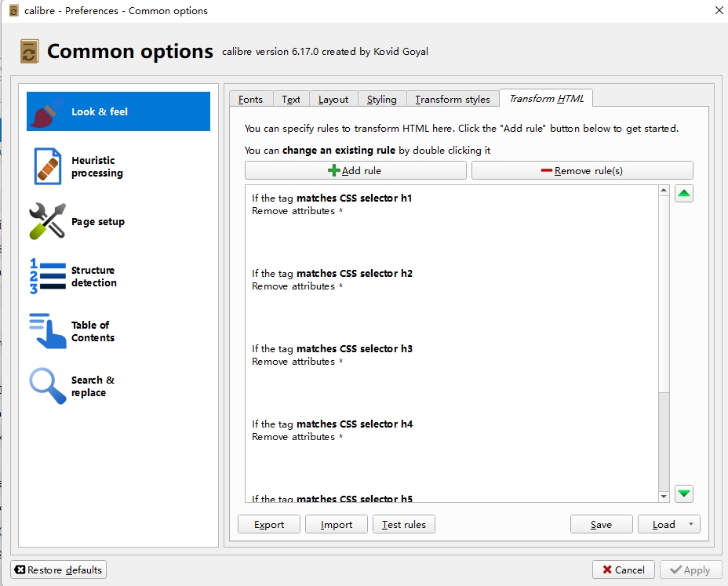Go to Structure detection list icon
The width and height of the screenshot is (728, 586).
(47, 276)
